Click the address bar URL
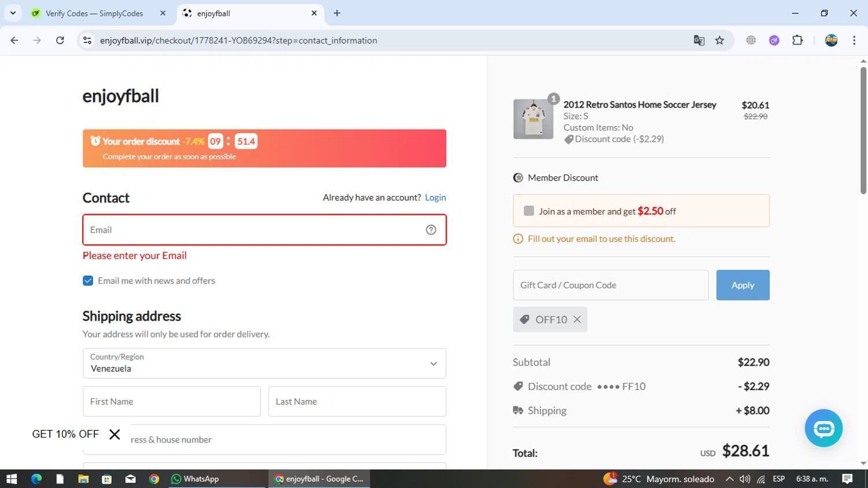This screenshot has width=868, height=488. (238, 41)
